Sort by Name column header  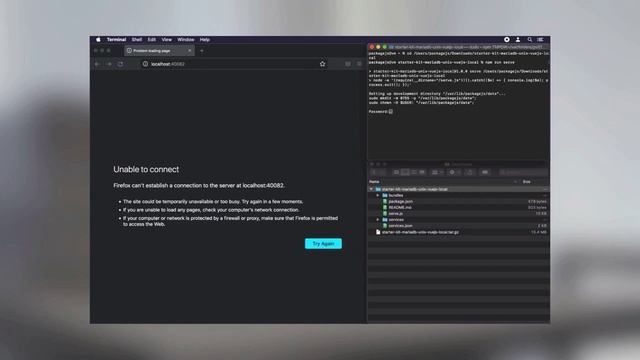coord(374,182)
